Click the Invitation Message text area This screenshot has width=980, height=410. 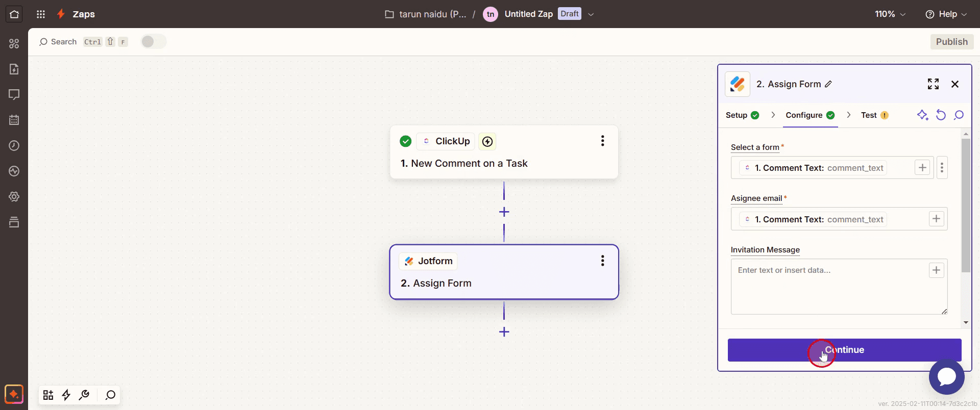(x=839, y=287)
